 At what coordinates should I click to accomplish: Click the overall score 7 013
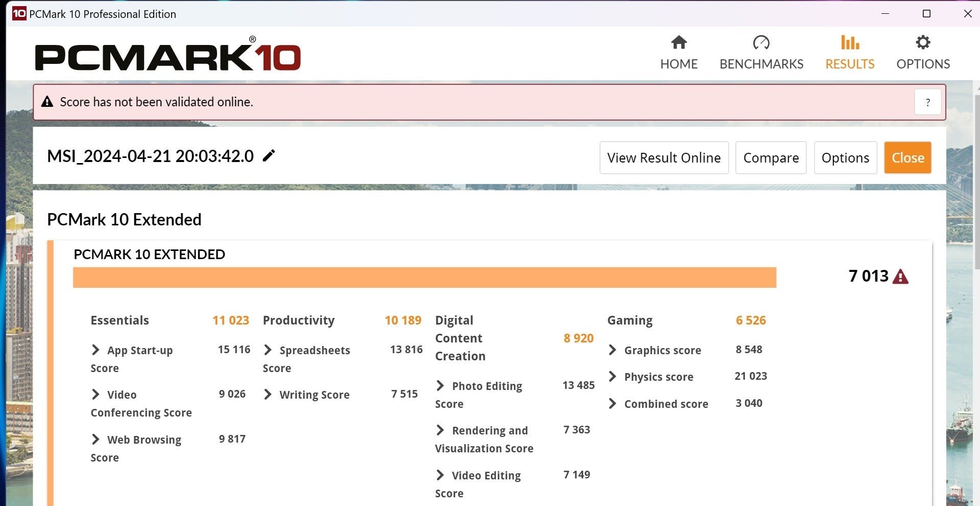869,276
